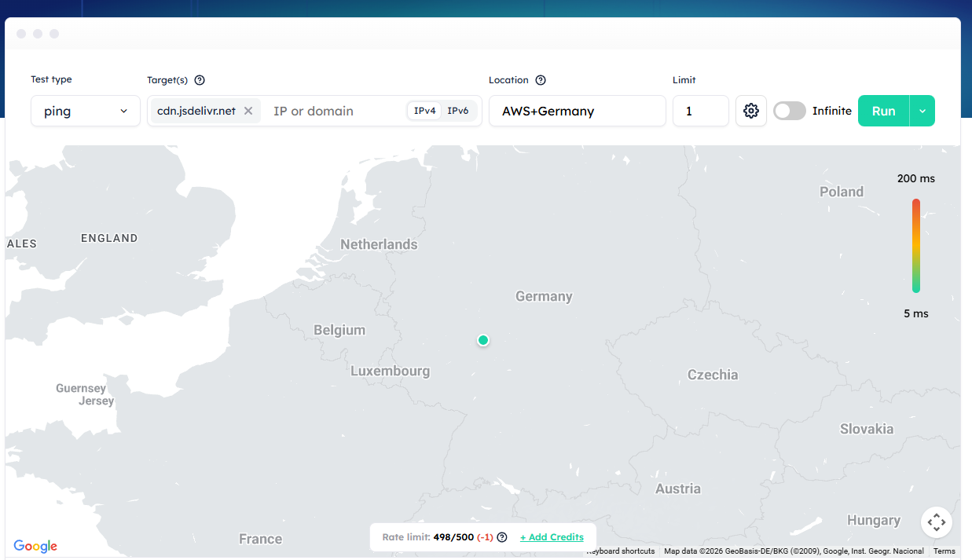
Task: Open the Test type ping dropdown
Action: [86, 111]
